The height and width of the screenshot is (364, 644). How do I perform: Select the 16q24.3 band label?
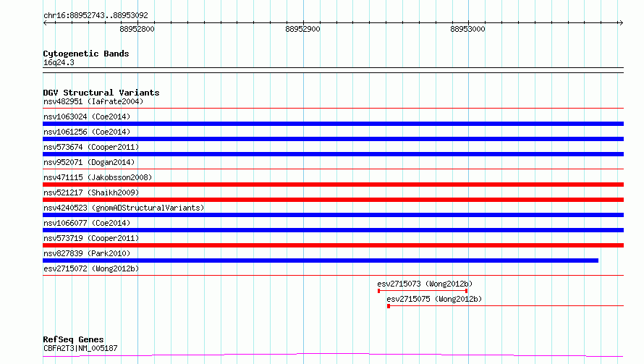point(59,62)
